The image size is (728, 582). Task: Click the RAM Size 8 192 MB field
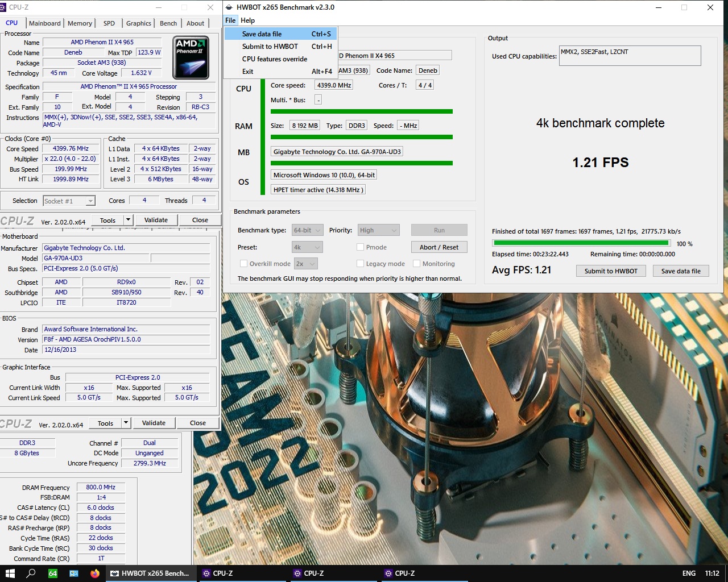[305, 126]
